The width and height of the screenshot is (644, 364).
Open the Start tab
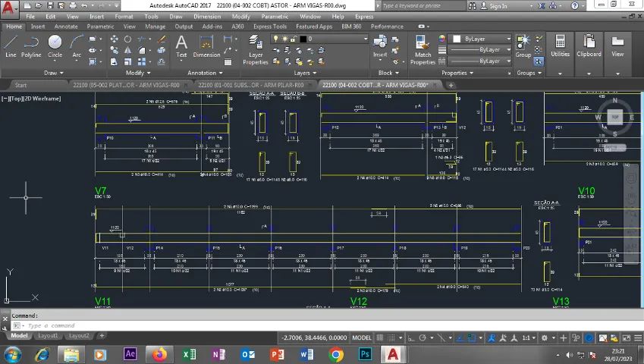[x=20, y=85]
